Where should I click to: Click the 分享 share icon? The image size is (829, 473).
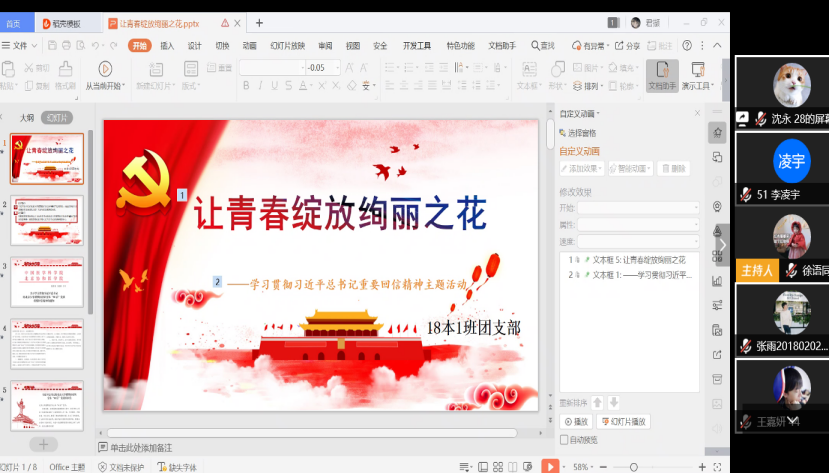point(627,46)
